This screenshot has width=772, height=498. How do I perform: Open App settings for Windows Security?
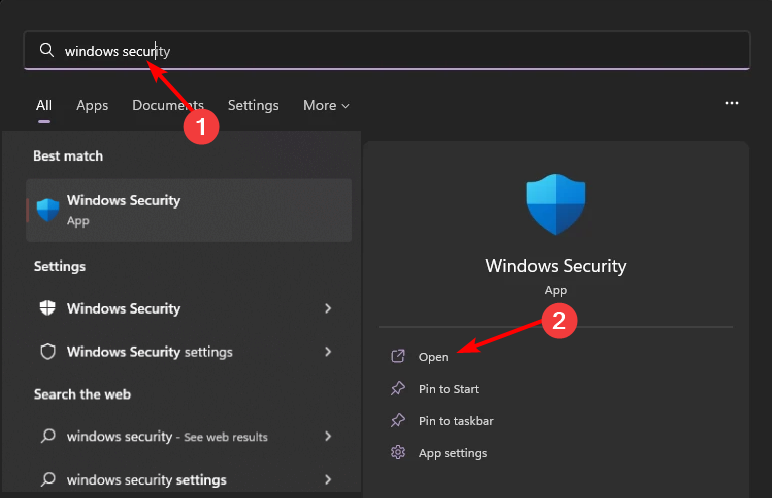point(453,453)
